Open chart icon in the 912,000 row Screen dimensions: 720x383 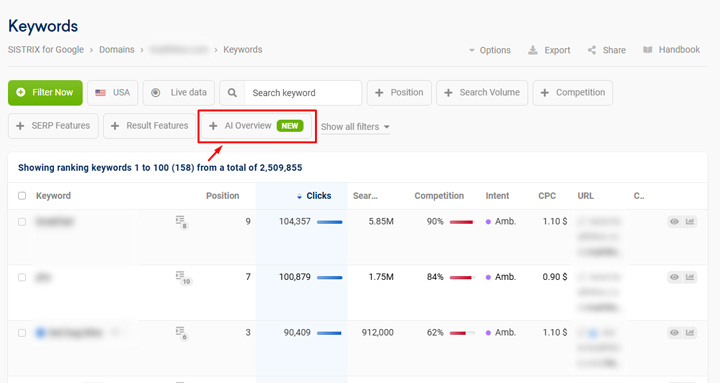coord(690,333)
